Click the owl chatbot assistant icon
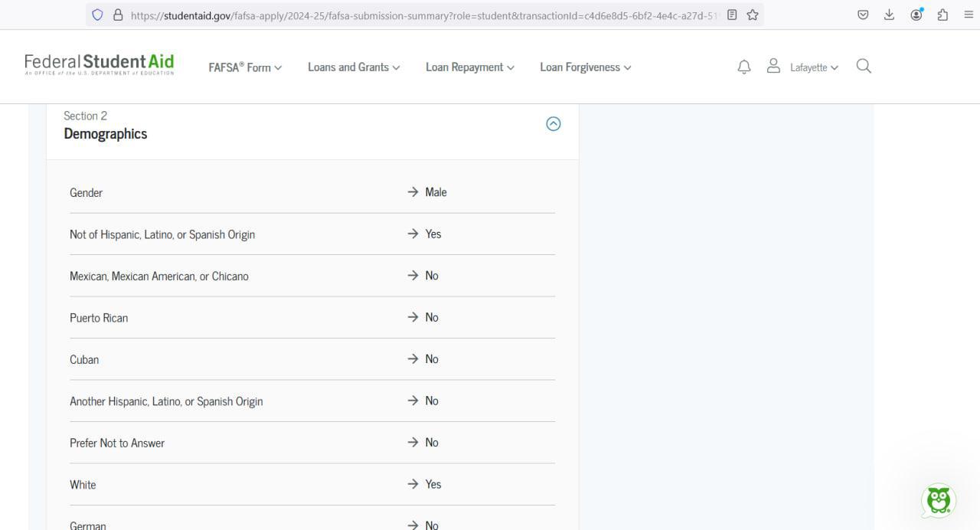 938,501
